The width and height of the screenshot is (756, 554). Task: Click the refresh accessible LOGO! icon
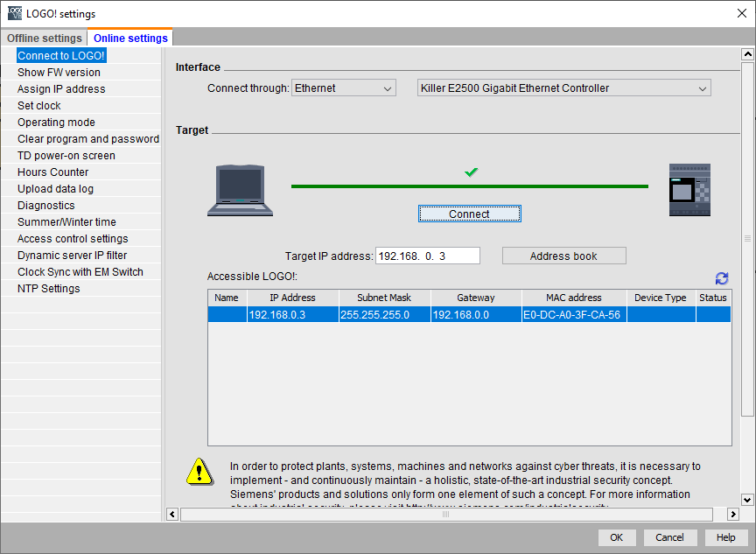pos(722,278)
